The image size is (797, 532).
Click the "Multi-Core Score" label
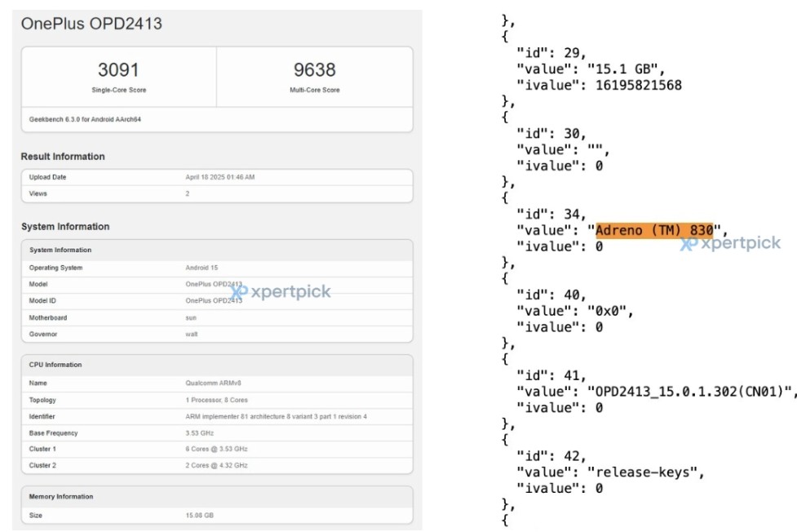(x=315, y=90)
